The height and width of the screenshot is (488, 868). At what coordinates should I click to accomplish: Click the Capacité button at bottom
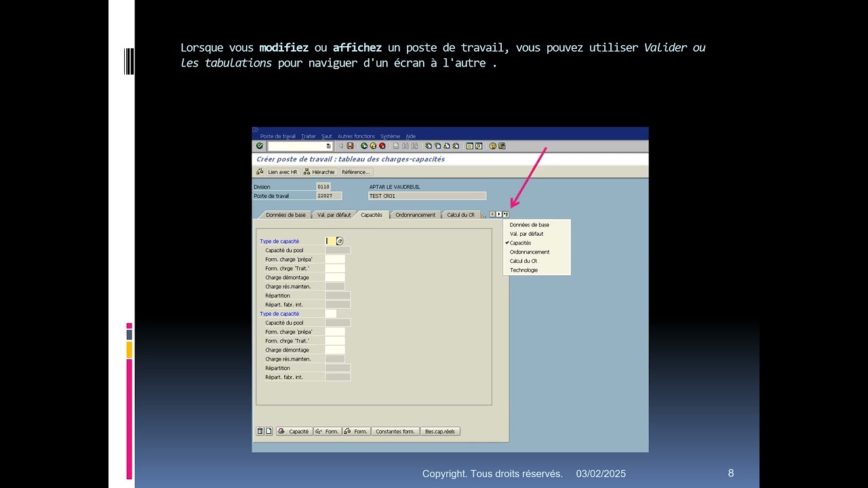click(x=294, y=431)
